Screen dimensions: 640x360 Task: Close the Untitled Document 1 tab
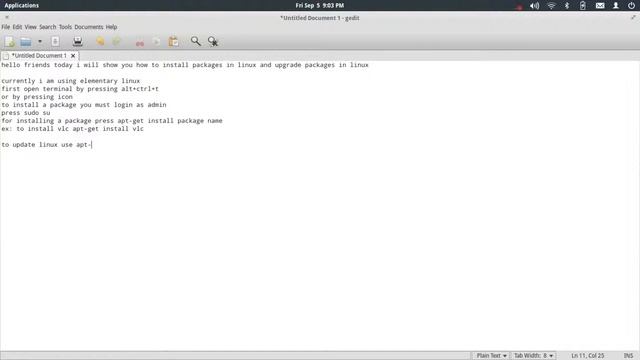tap(73, 56)
